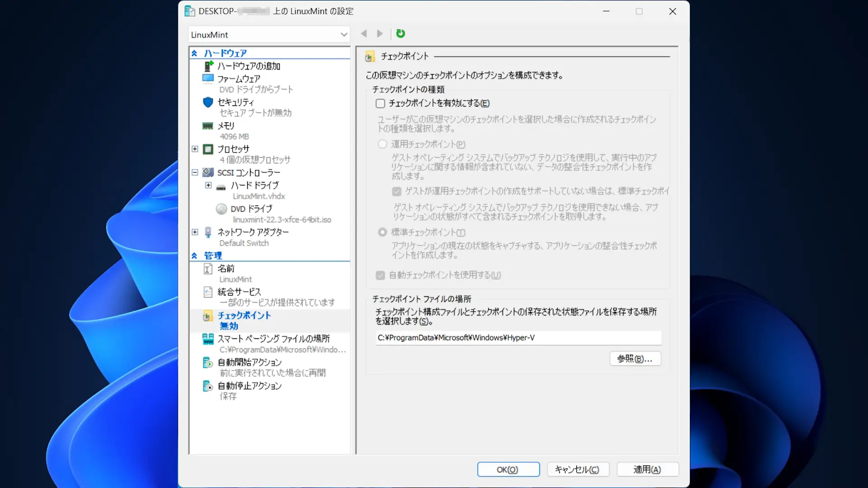Click the プロセッサ icon
The image size is (868, 488).
[208, 149]
